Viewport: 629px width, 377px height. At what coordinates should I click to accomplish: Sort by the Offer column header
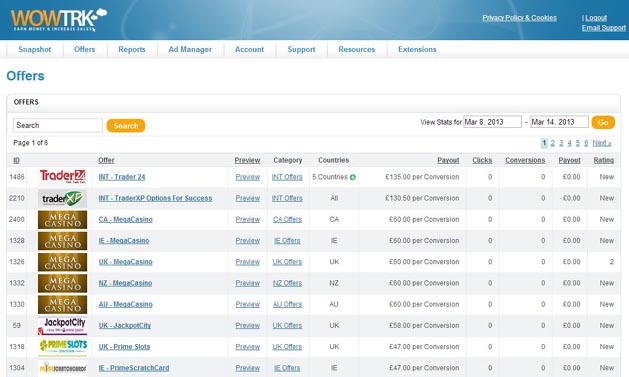[106, 160]
